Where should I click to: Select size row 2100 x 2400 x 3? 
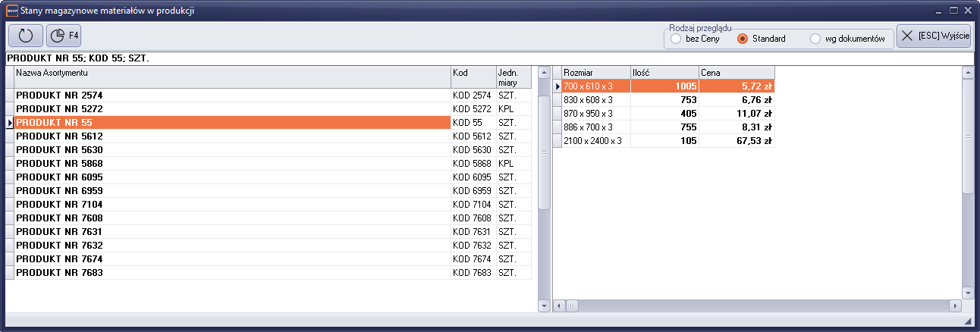coord(595,140)
